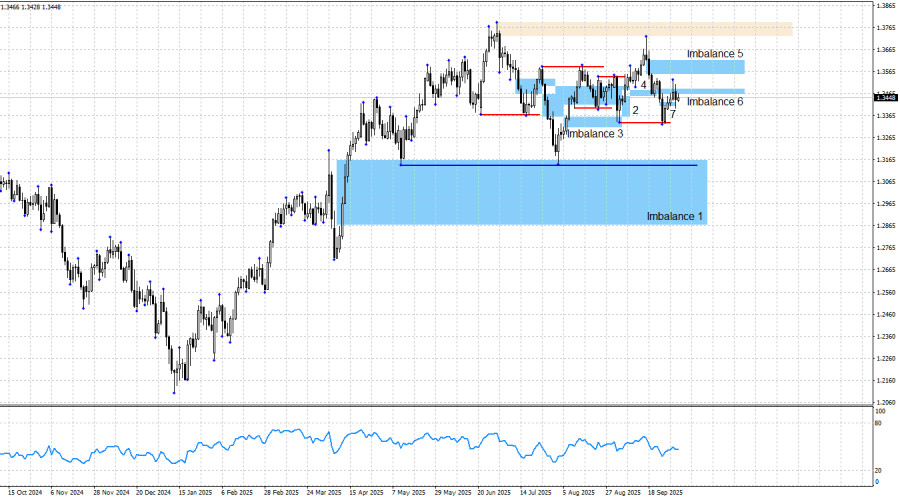
Task: Click the 15 Oct 2024 date label
Action: [x=22, y=493]
